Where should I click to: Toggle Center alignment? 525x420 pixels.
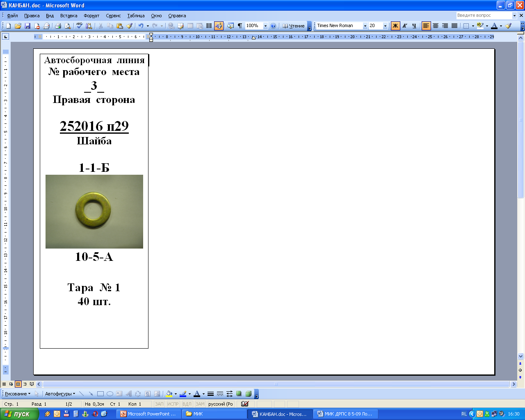point(436,26)
